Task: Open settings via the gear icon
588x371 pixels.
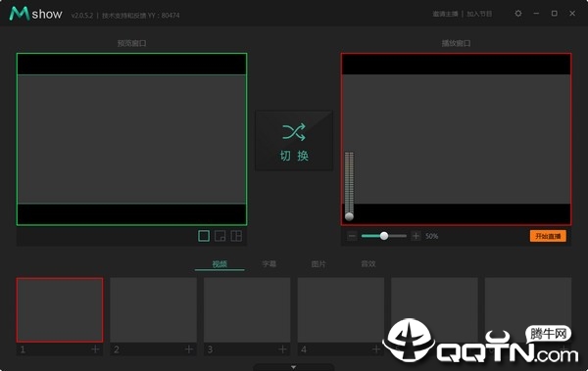Action: tap(518, 14)
